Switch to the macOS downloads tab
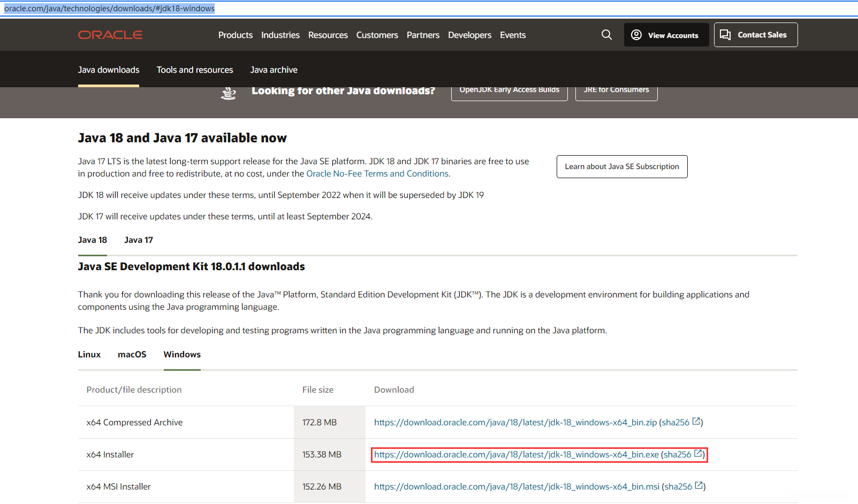 pyautogui.click(x=132, y=354)
